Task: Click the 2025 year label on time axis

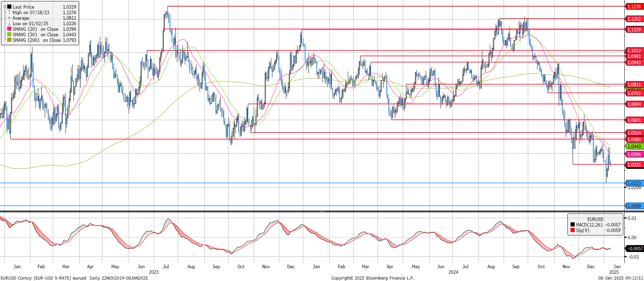Action: coord(614,272)
